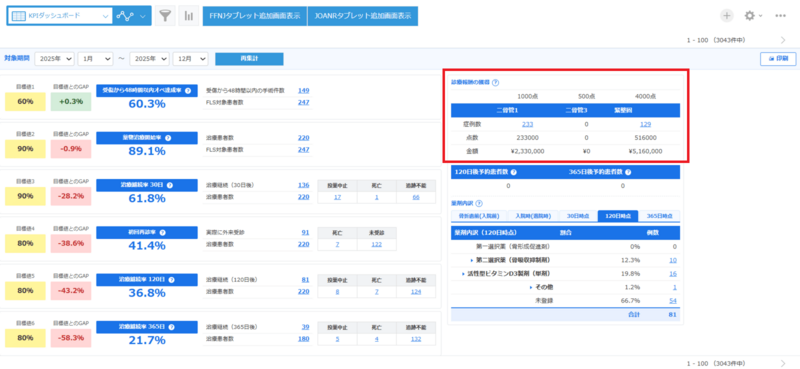Open the 16 count link for ビタミンD3

pyautogui.click(x=673, y=274)
